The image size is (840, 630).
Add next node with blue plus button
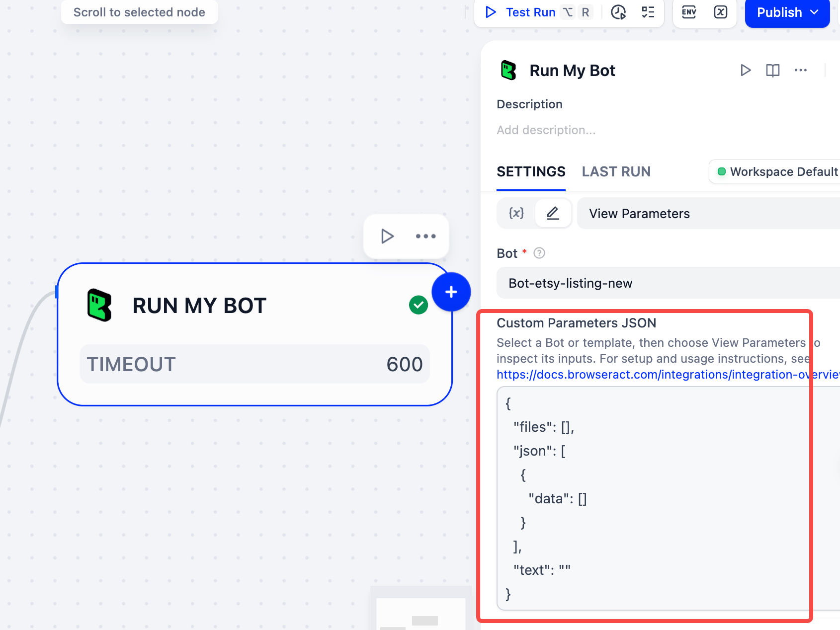click(x=451, y=292)
